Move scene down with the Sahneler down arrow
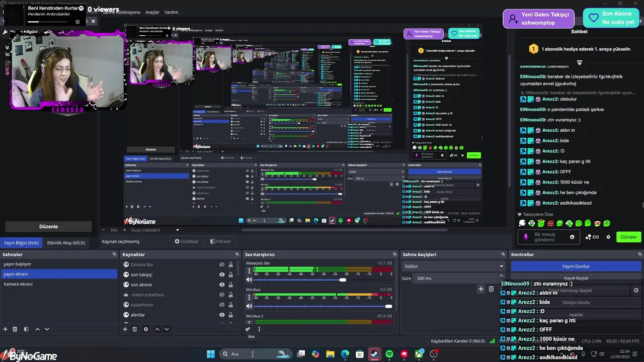 47,329
